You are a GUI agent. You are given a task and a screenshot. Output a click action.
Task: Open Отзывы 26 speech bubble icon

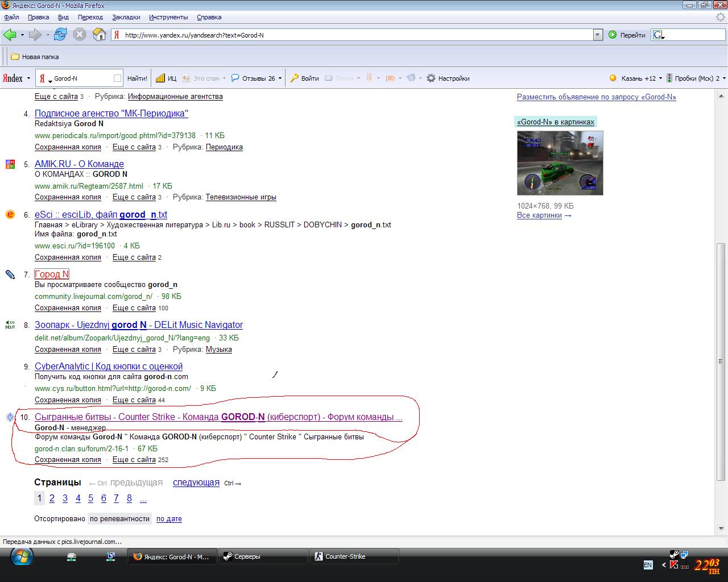(235, 78)
